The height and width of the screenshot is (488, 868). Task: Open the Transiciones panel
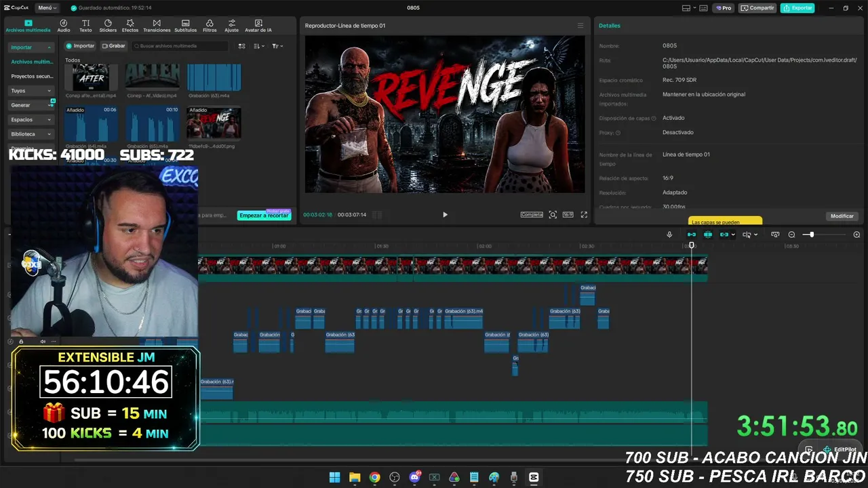point(157,26)
